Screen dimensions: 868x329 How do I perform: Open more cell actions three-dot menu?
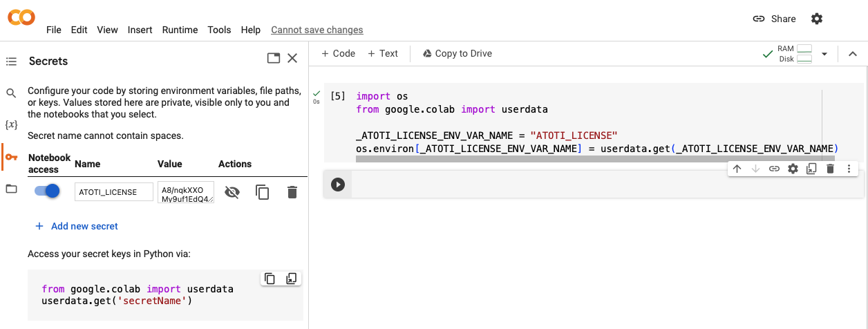coord(849,169)
